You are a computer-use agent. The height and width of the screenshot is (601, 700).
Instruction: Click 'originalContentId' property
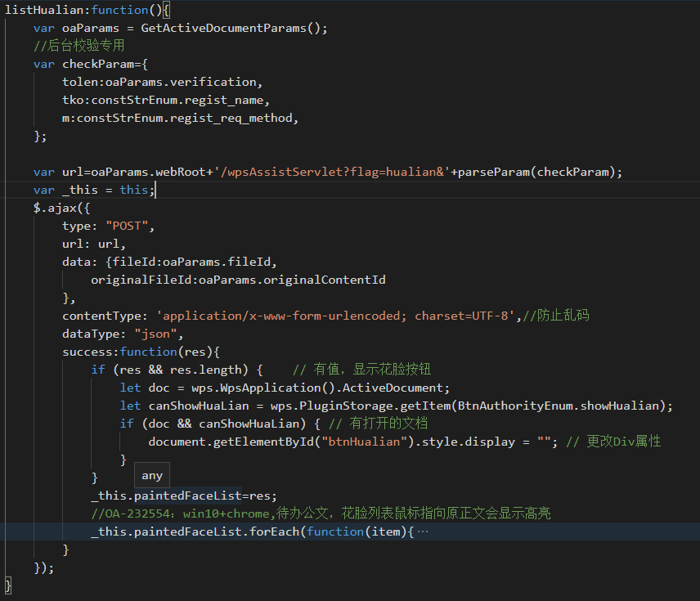pos(325,280)
